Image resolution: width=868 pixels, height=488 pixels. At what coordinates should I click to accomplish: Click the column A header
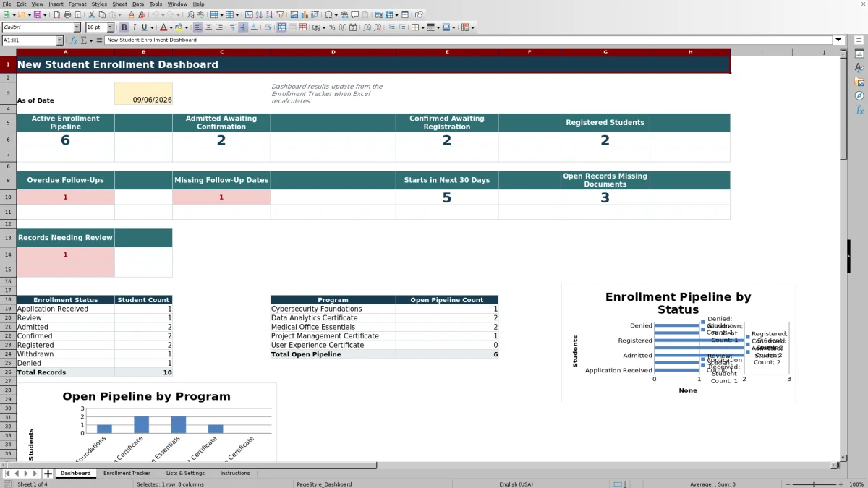coord(65,52)
